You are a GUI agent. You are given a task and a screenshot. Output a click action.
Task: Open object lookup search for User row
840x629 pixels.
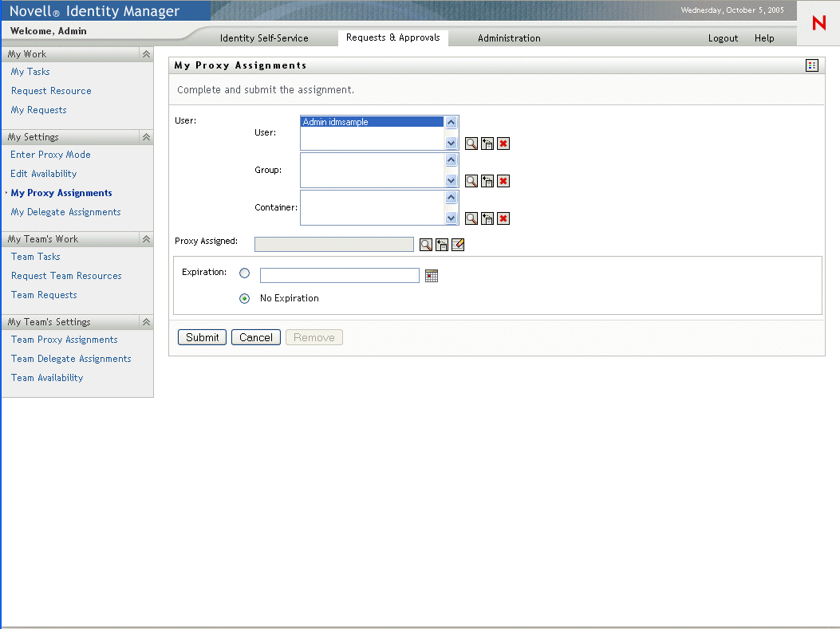coord(471,143)
